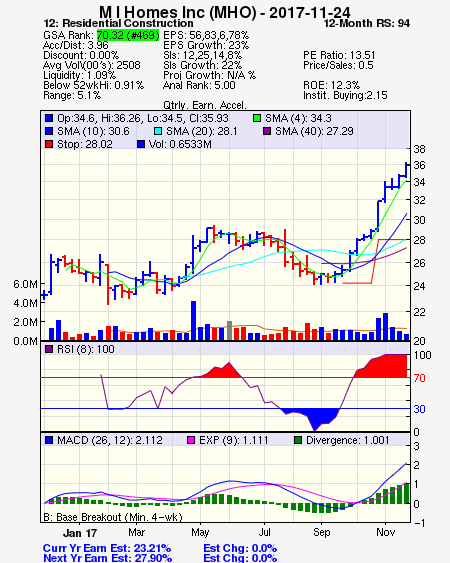Click the Price/Sales: 0.5 text
This screenshot has height=563, width=450.
point(338,65)
